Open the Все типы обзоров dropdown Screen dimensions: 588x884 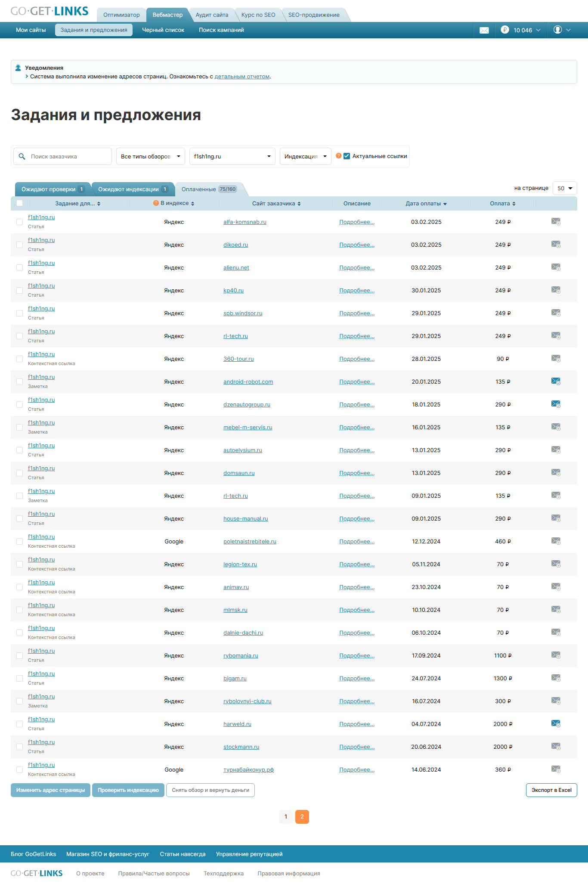pyautogui.click(x=151, y=156)
